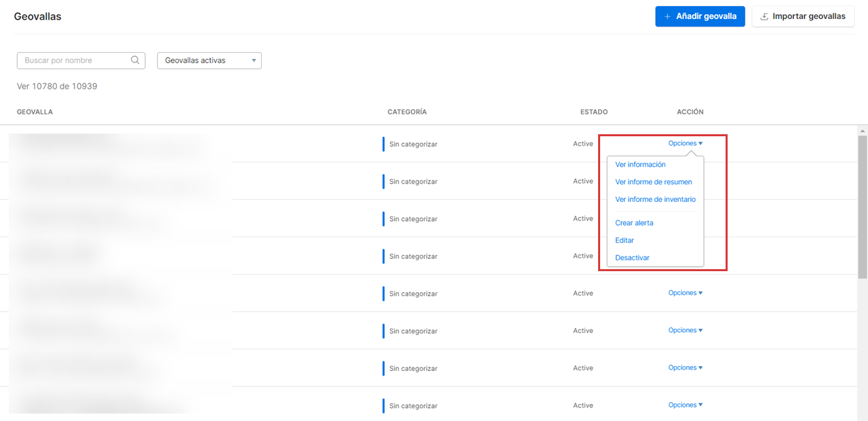Open the Geovallas activas filter dropdown
868x421 pixels.
pyautogui.click(x=209, y=60)
